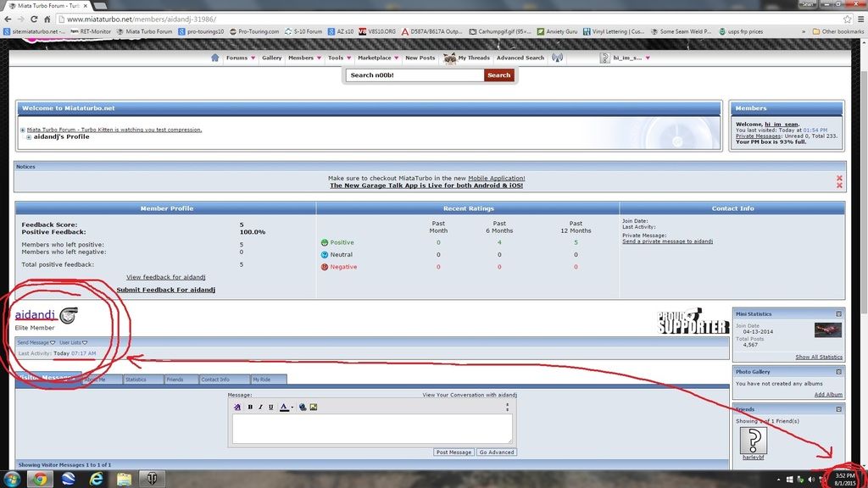Open View feedback for aidandj link
This screenshot has width=868, height=488.
165,277
